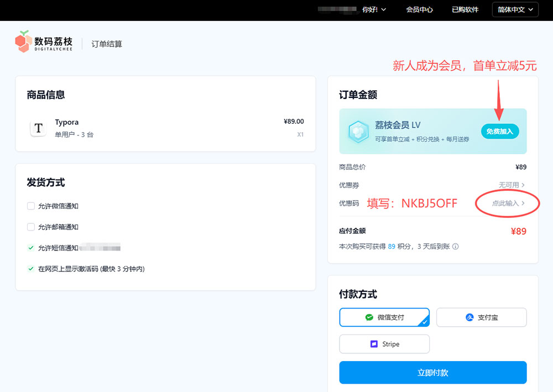
Task: Click the info icon beside points arrival note
Action: tap(456, 247)
